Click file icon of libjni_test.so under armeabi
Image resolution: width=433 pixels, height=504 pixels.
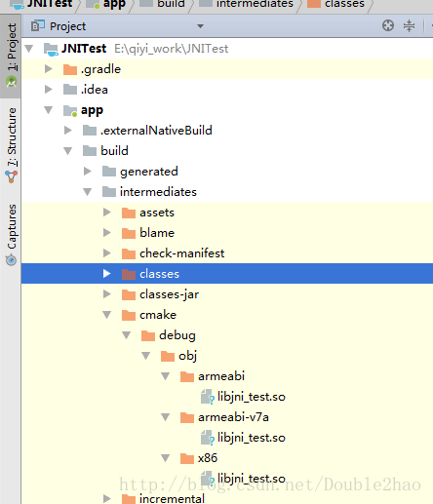(208, 397)
